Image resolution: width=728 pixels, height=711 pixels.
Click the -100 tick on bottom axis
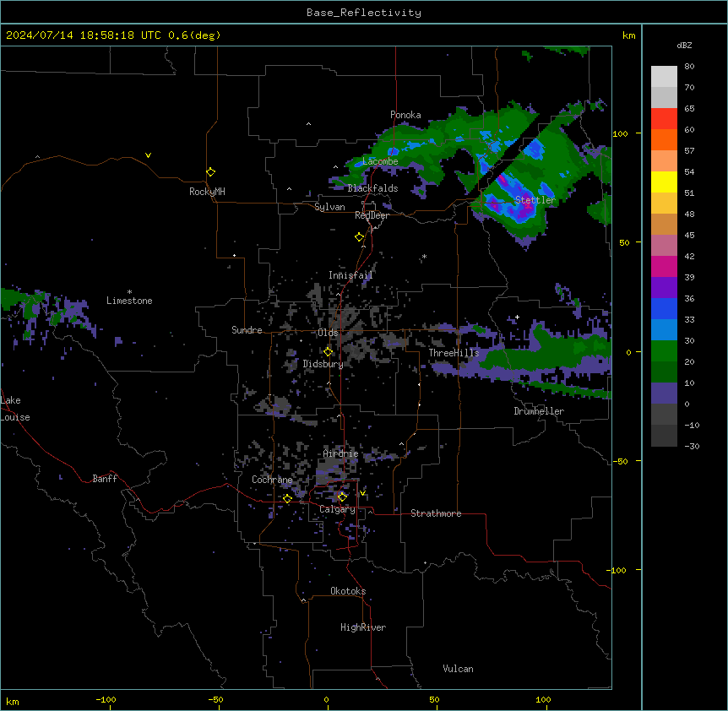click(x=106, y=699)
